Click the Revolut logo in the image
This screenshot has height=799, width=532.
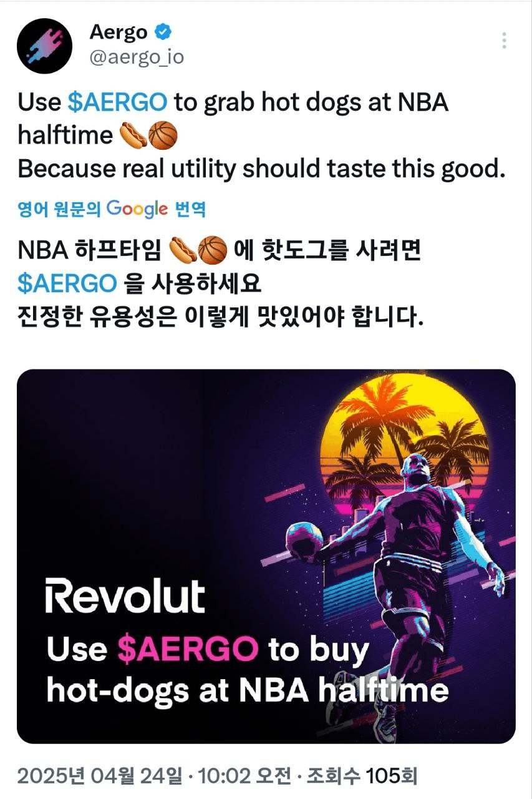[124, 596]
